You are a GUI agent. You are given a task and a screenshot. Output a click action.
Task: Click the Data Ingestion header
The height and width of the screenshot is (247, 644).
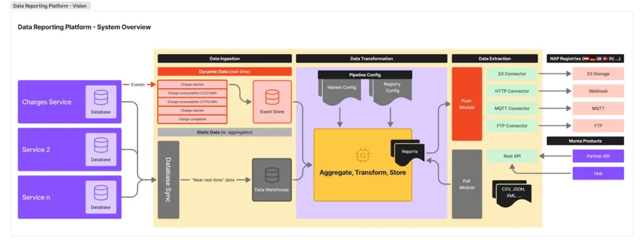(225, 59)
